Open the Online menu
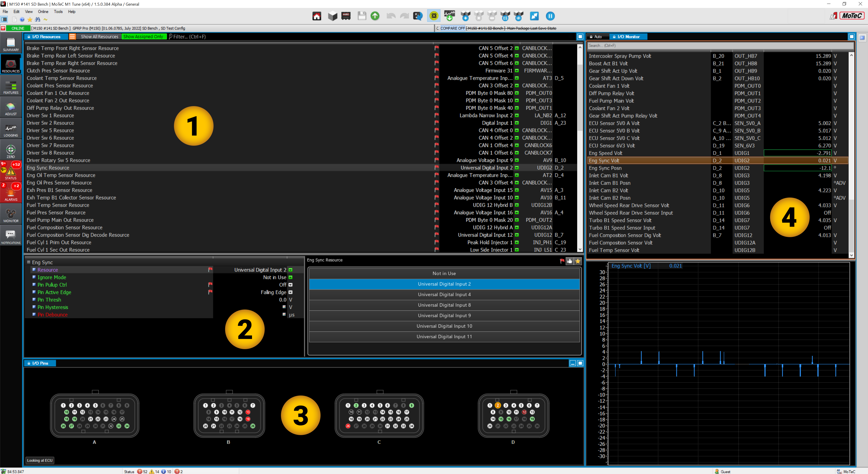Screen dimensions: 868x474 coord(43,12)
